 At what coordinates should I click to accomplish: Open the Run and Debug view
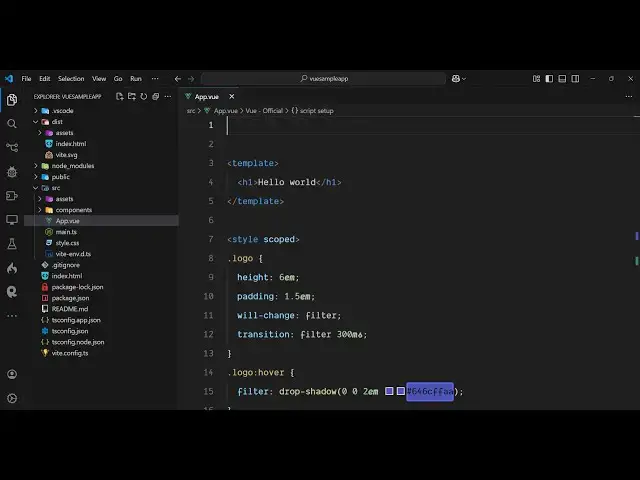tap(12, 172)
